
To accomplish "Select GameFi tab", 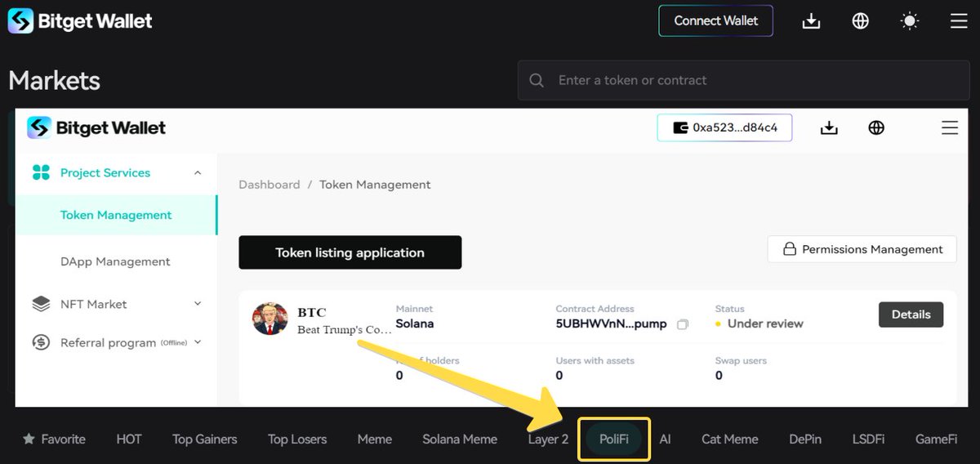I will click(936, 439).
